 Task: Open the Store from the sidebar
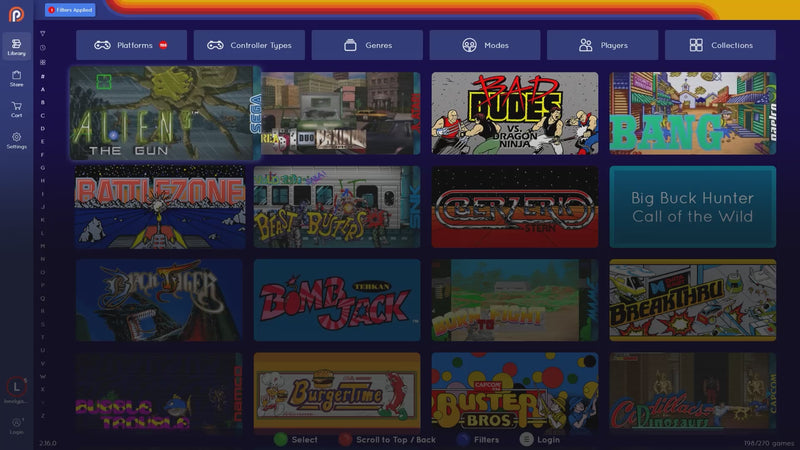pos(16,77)
